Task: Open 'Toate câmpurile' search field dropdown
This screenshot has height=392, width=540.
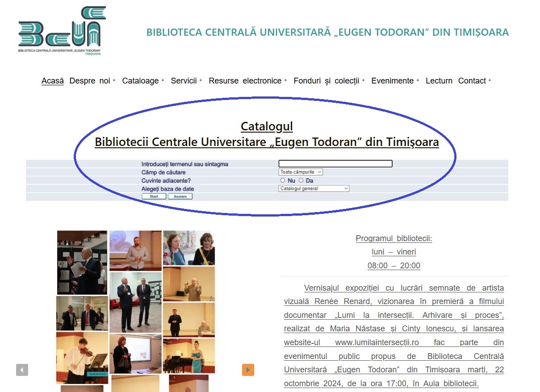Action: (x=300, y=172)
